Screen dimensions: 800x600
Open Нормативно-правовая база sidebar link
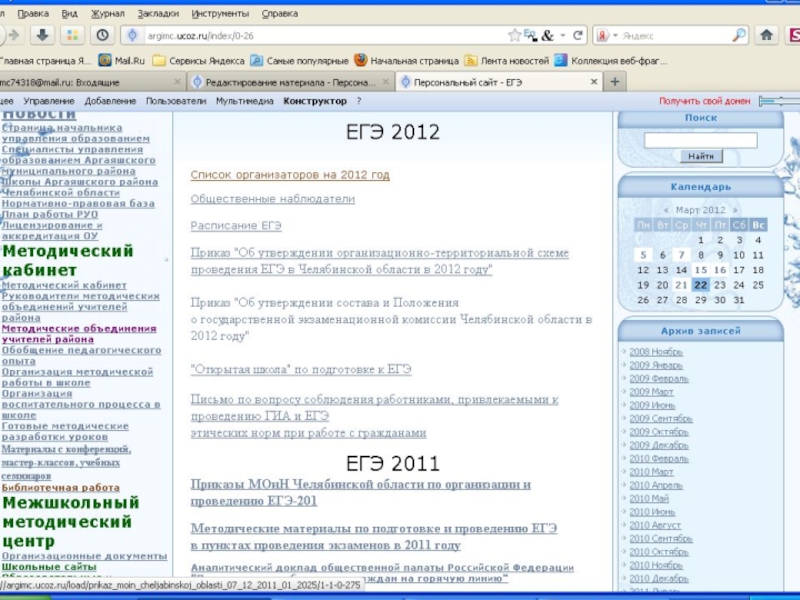coord(78,204)
